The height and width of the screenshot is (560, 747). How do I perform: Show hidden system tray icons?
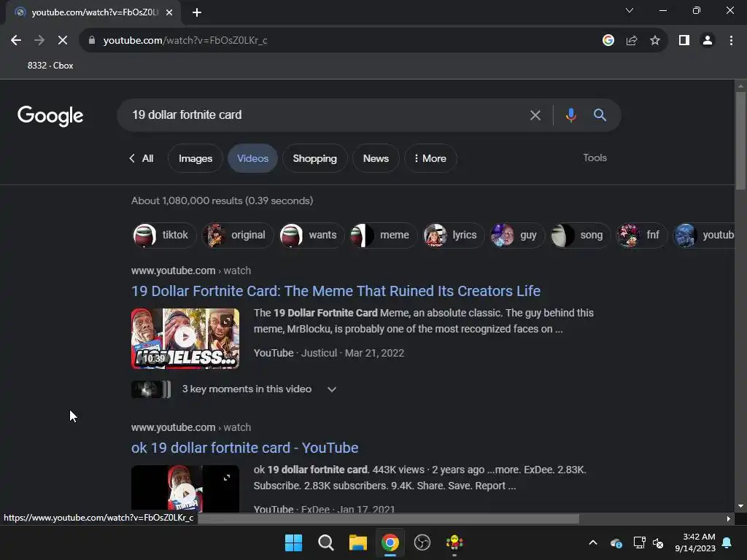pos(593,542)
